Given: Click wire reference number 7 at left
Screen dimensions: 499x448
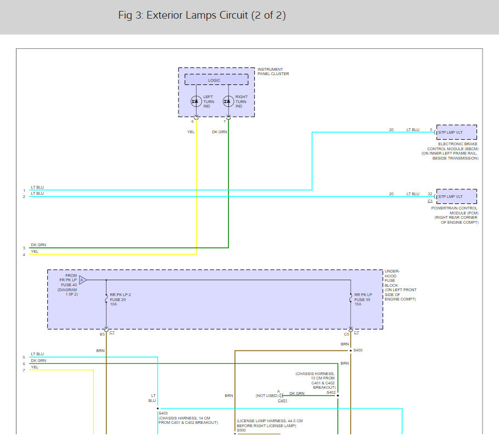Looking at the screenshot, I should 24,371.
